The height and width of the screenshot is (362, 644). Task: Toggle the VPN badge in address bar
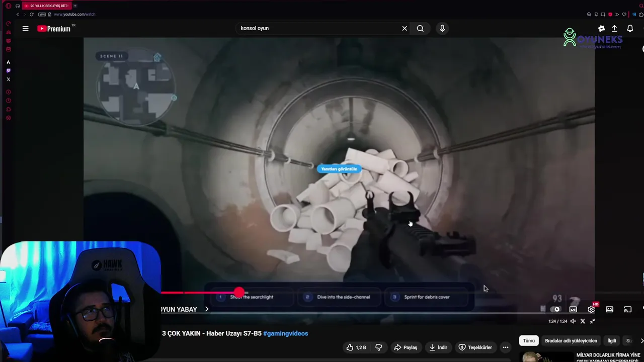click(42, 14)
